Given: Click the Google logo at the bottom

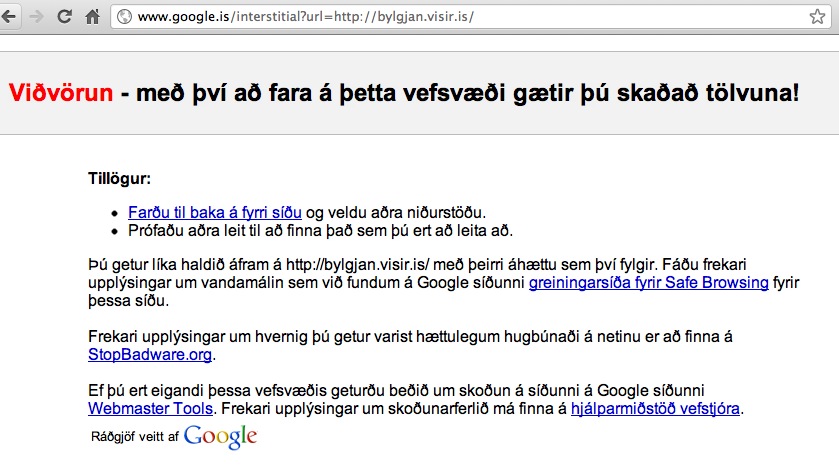Looking at the screenshot, I should click(220, 437).
